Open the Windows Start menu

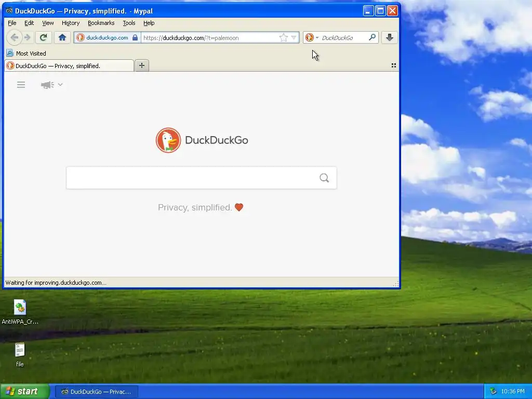(25, 391)
